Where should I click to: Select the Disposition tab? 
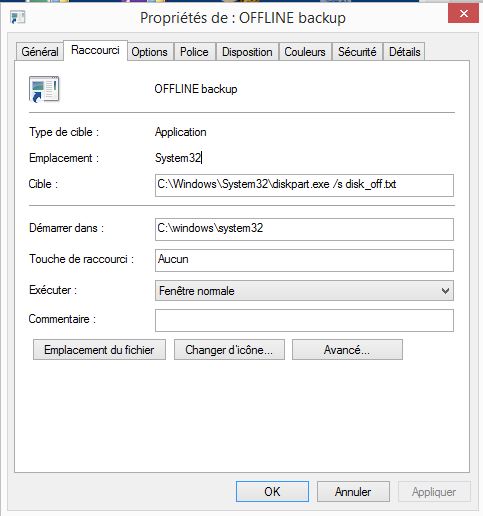click(x=247, y=52)
